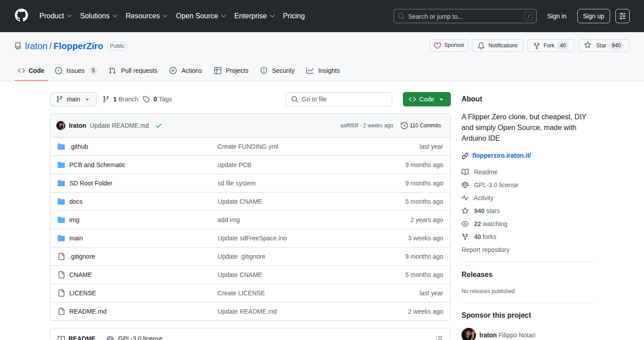Screen dimensions: 644x340
Task: Click the Sign up button
Action: tap(593, 16)
